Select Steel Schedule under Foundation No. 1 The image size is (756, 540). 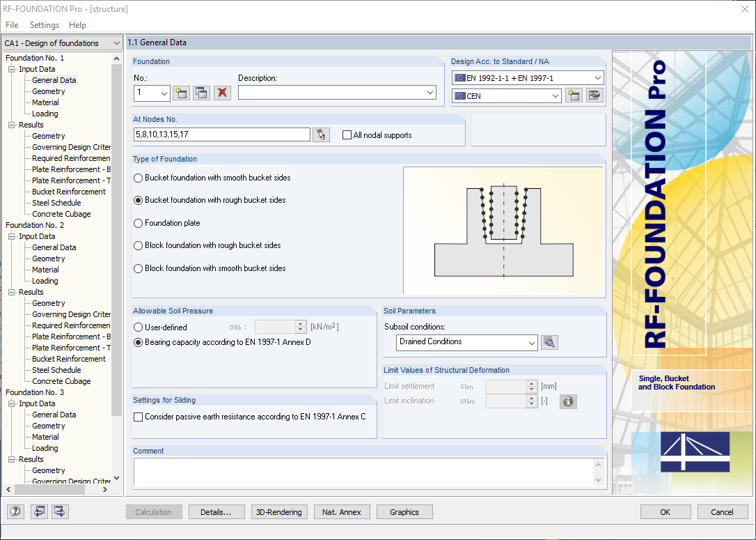(x=56, y=203)
